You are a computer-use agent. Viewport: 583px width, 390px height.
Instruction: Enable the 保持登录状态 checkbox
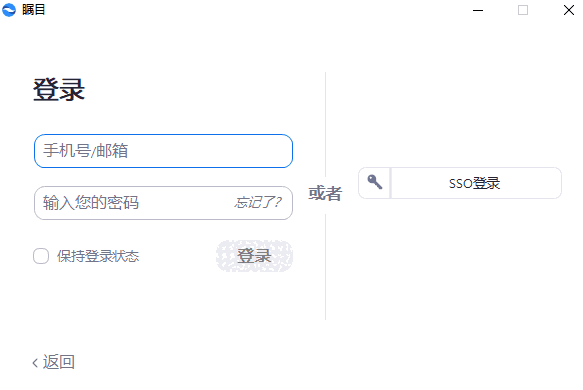point(41,256)
